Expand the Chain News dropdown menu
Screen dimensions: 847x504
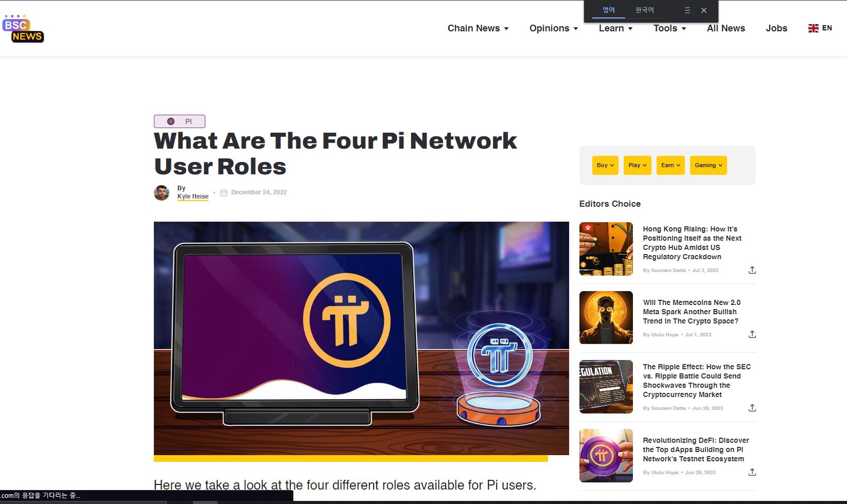(x=478, y=28)
